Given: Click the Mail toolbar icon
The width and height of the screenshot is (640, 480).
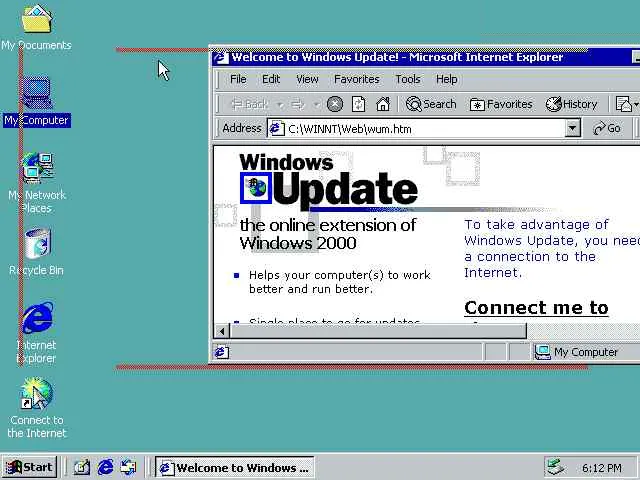Looking at the screenshot, I should coord(624,104).
